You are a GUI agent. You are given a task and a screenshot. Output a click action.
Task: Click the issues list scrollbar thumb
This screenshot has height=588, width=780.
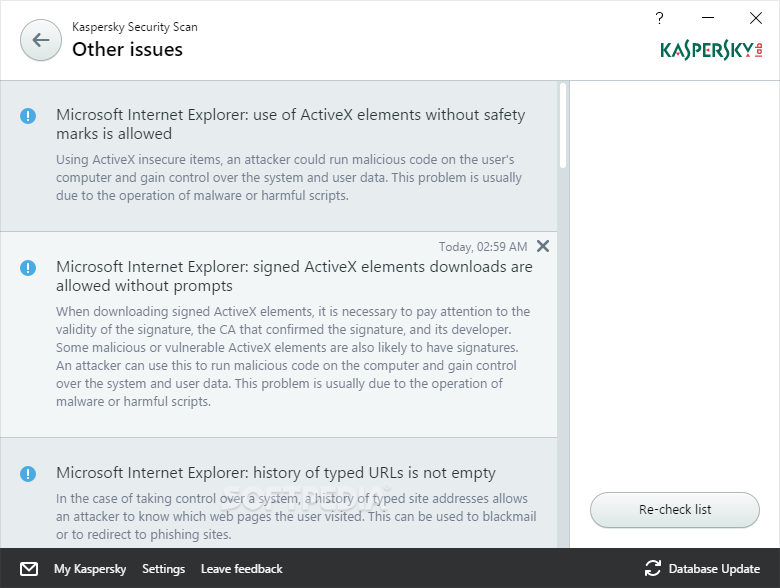(x=563, y=125)
